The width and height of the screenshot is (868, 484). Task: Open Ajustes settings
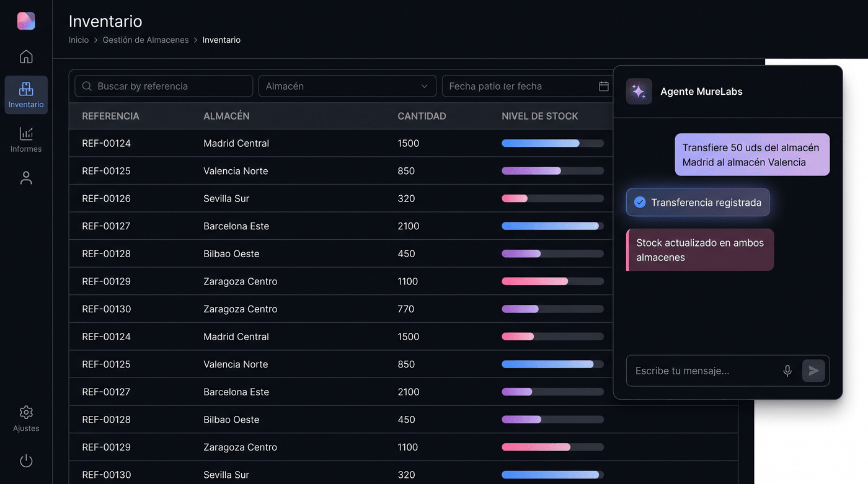26,418
